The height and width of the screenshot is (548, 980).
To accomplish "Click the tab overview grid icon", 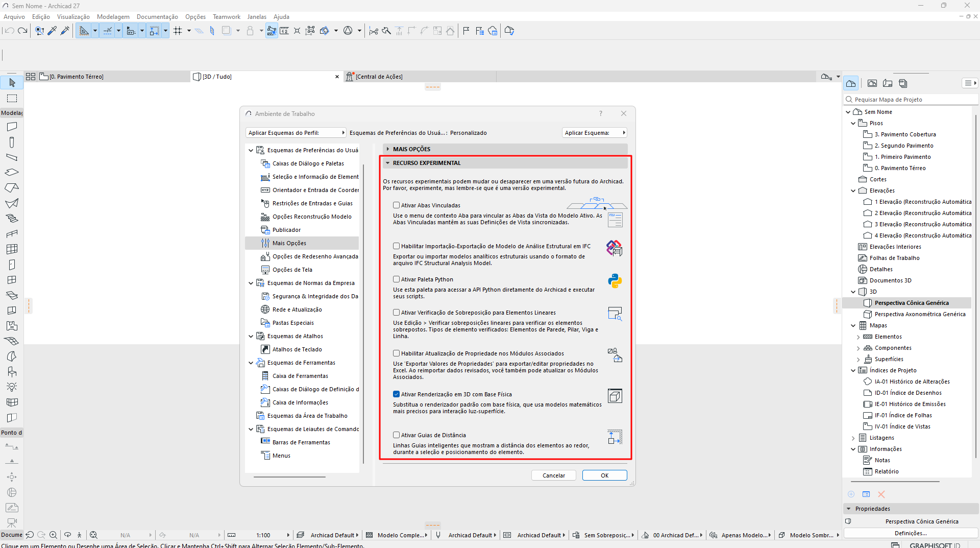I will 31,77.
